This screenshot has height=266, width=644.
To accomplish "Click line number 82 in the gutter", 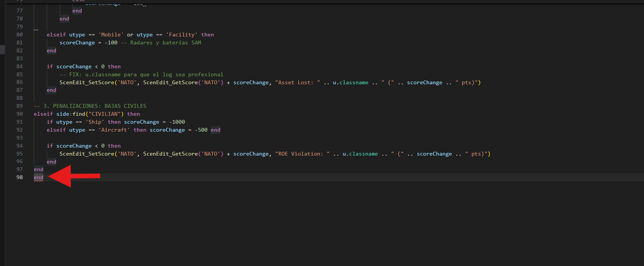I will [x=20, y=50].
